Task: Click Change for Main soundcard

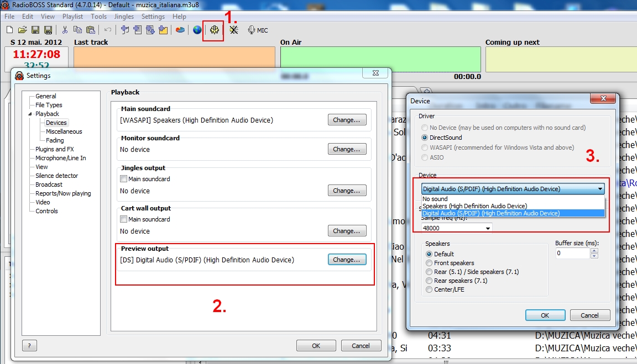Action: click(x=347, y=120)
